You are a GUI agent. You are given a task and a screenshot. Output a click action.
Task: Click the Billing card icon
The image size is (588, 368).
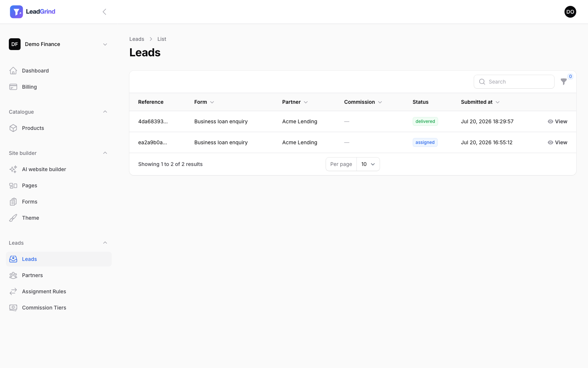(x=13, y=87)
